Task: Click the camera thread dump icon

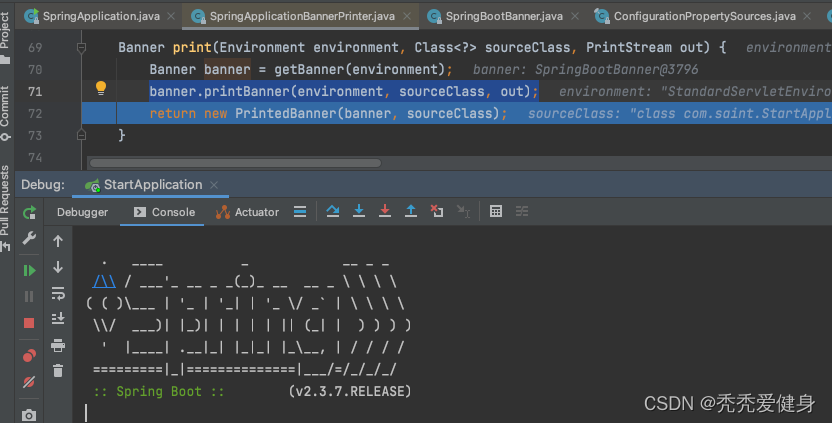Action: tap(29, 415)
